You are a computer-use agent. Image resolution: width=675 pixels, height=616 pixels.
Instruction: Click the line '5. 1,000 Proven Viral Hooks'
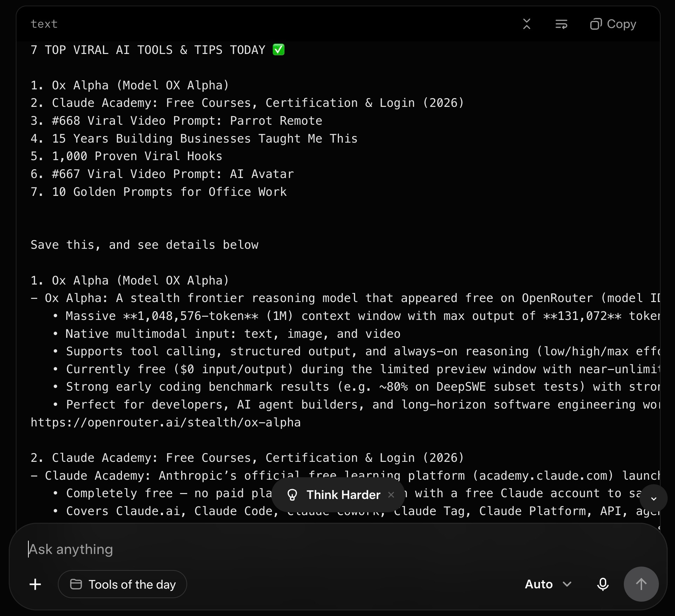coord(127,156)
